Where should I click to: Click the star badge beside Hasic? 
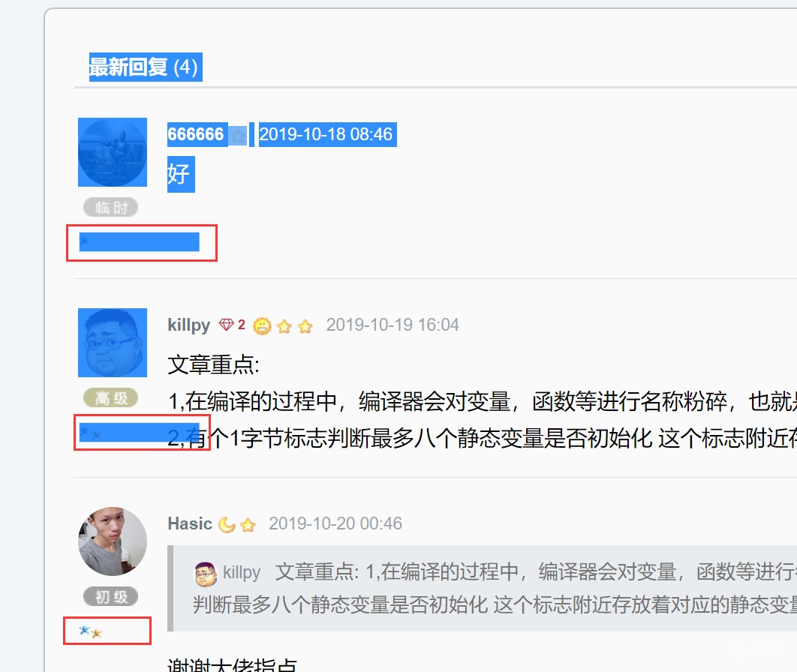click(248, 525)
